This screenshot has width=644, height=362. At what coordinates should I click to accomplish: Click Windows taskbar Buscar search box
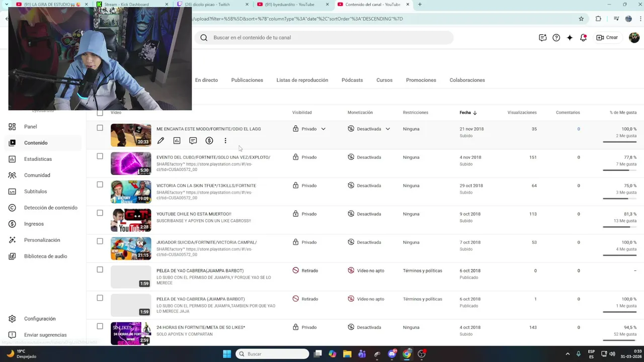(x=273, y=354)
